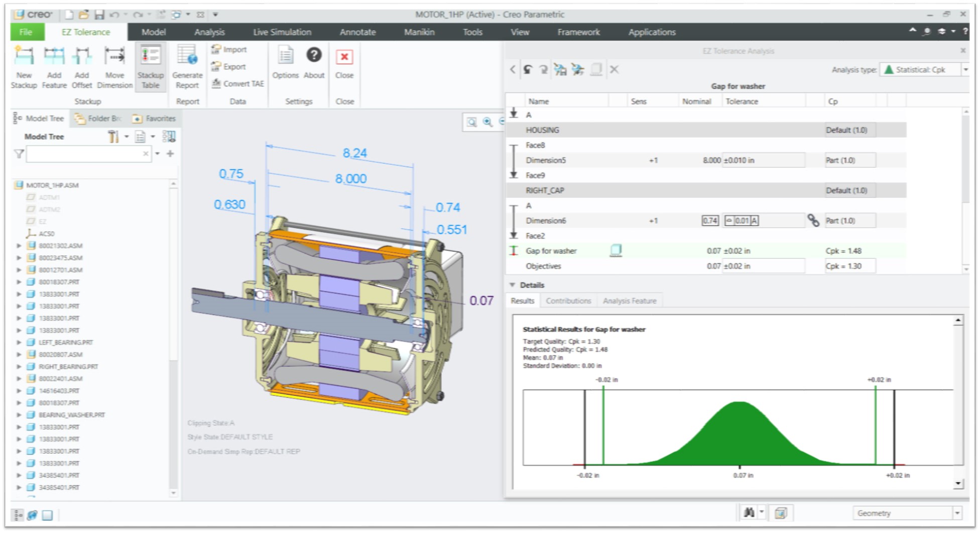Switch to the Analysis ribbon tab
This screenshot has width=980, height=533.
pos(209,32)
